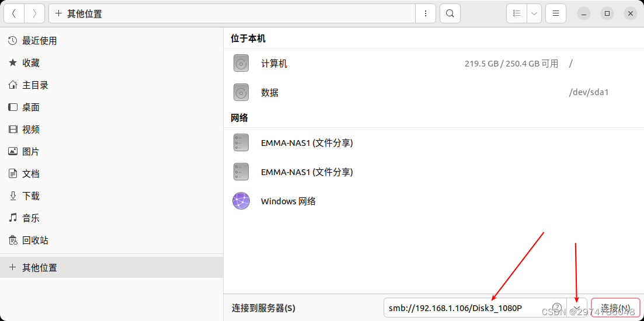Screen dimensions: 644x321
Task: Open the hamburger main menu
Action: pos(556,13)
